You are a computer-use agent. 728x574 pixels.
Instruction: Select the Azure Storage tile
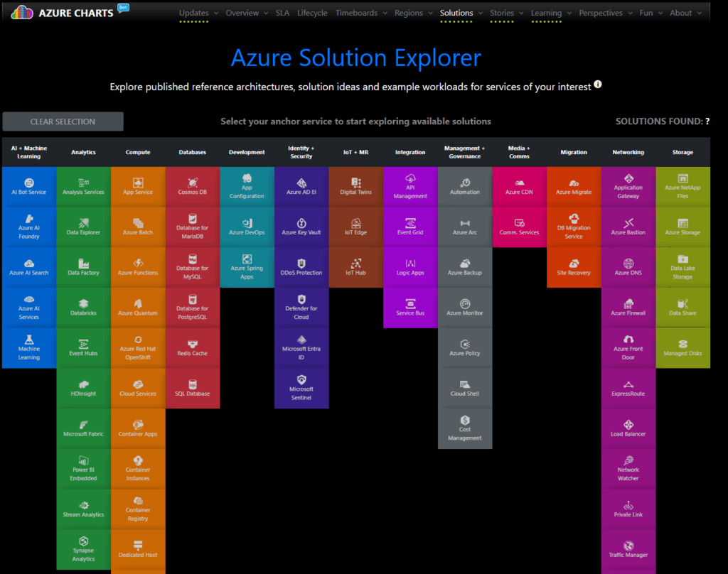pyautogui.click(x=682, y=227)
